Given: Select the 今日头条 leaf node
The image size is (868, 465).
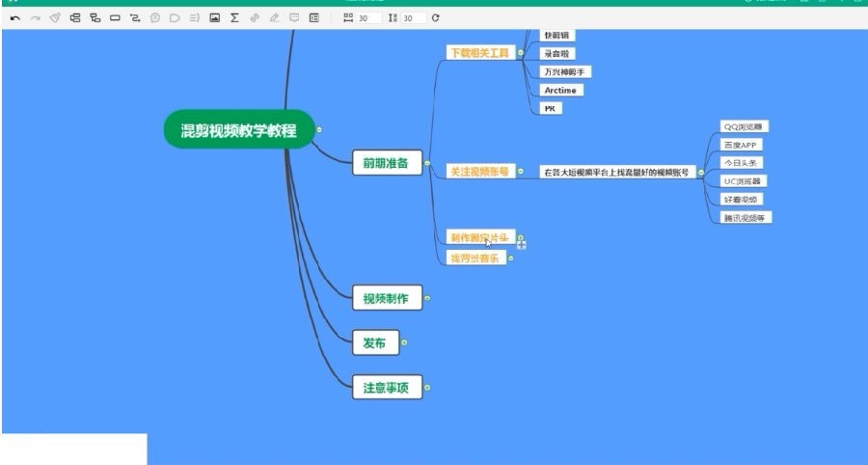Looking at the screenshot, I should click(742, 163).
